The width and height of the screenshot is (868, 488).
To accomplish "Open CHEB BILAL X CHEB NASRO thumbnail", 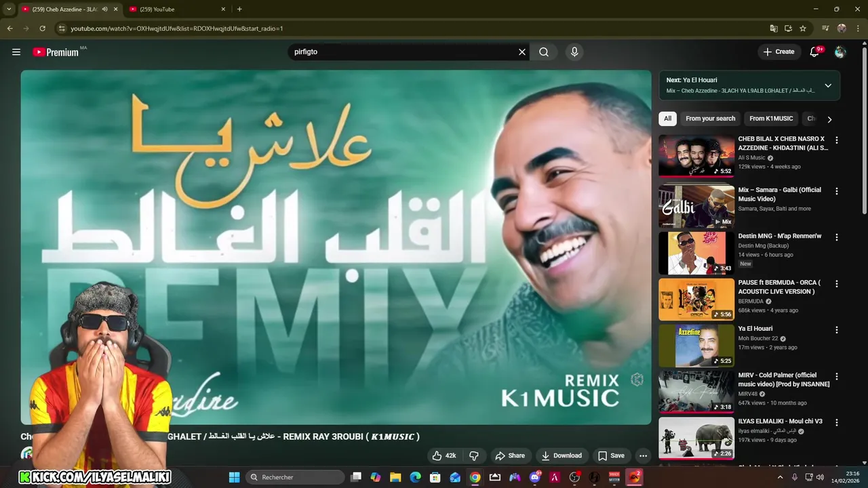I will 696,156.
